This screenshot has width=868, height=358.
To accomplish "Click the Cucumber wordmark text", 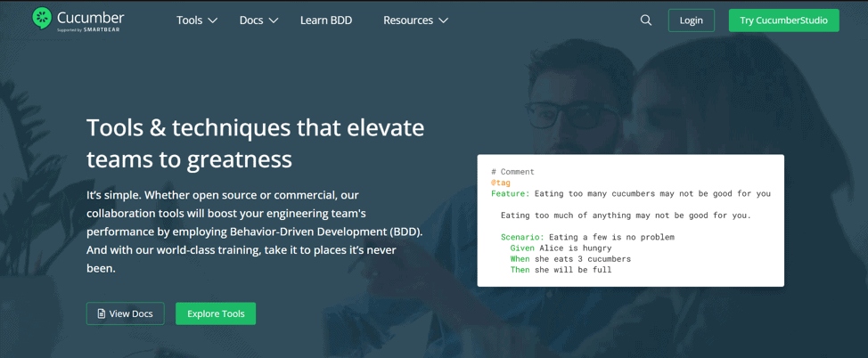I will click(x=90, y=17).
